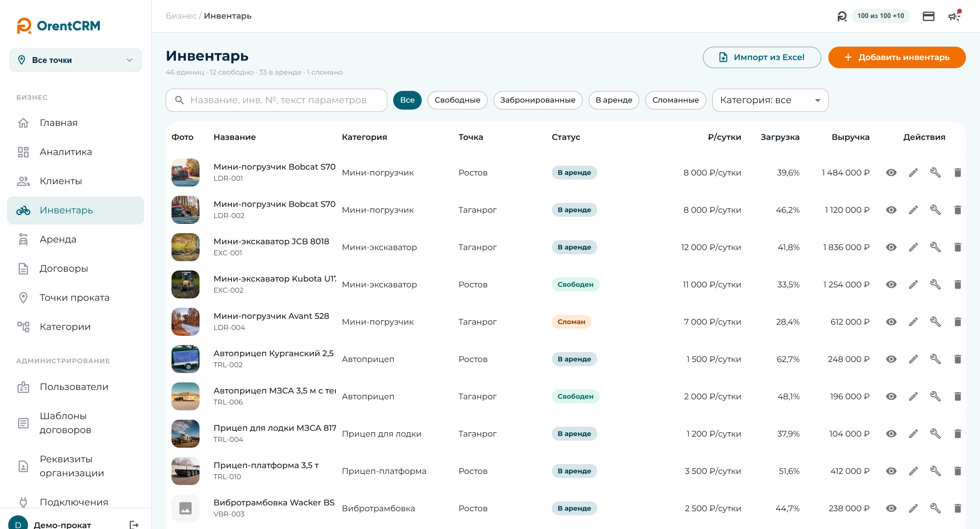The height and width of the screenshot is (529, 980).
Task: Click eye icon for Avant 528 row
Action: pyautogui.click(x=891, y=321)
